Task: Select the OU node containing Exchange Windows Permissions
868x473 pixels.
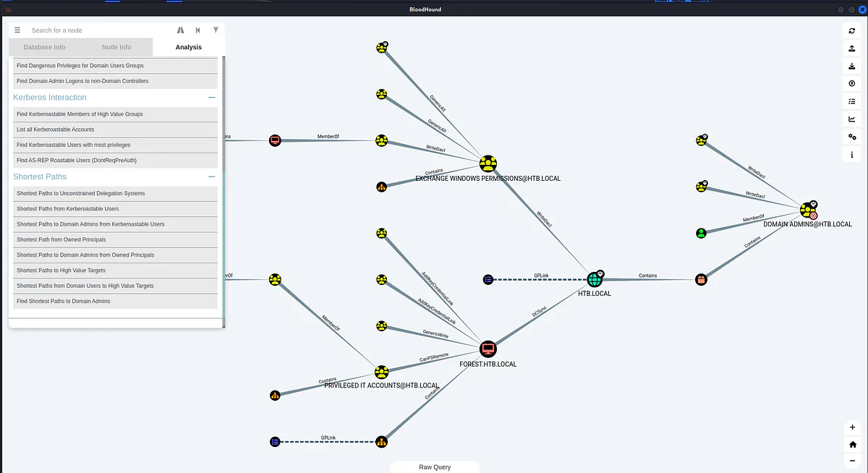Action: coord(381,187)
